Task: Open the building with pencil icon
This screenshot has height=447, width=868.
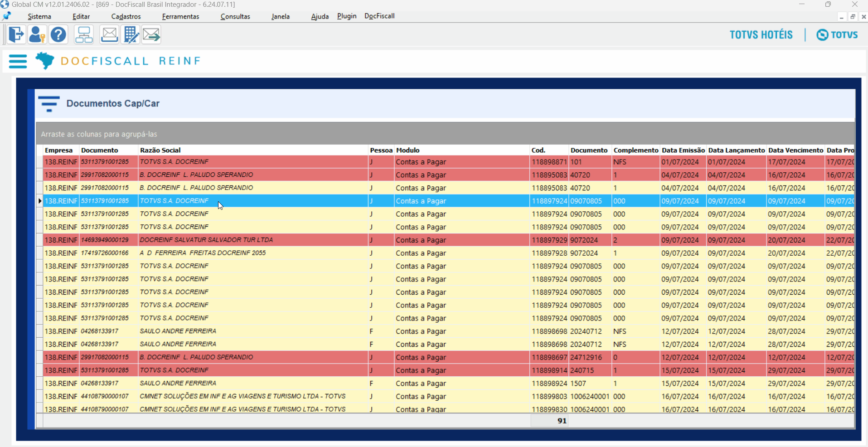Action: pos(131,34)
